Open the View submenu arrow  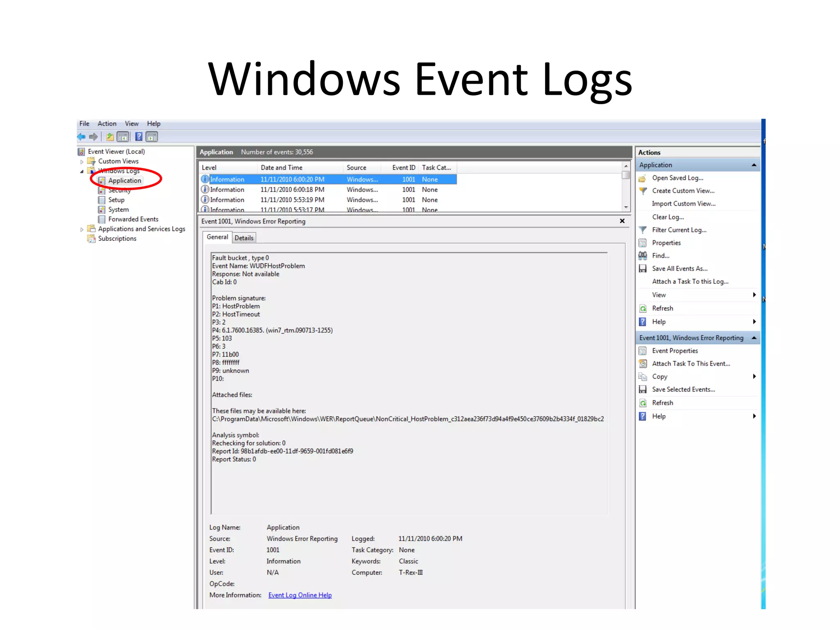pyautogui.click(x=754, y=295)
